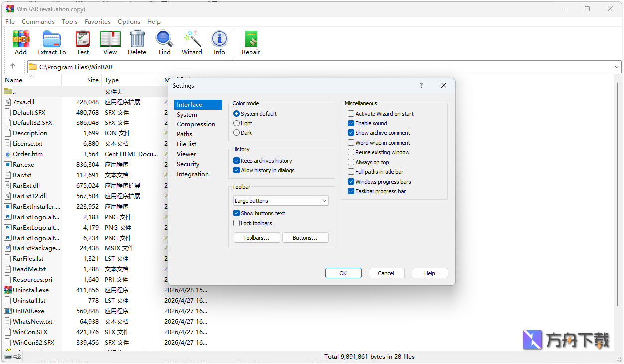
Task: Select the License.txt file icon
Action: pos(8,143)
